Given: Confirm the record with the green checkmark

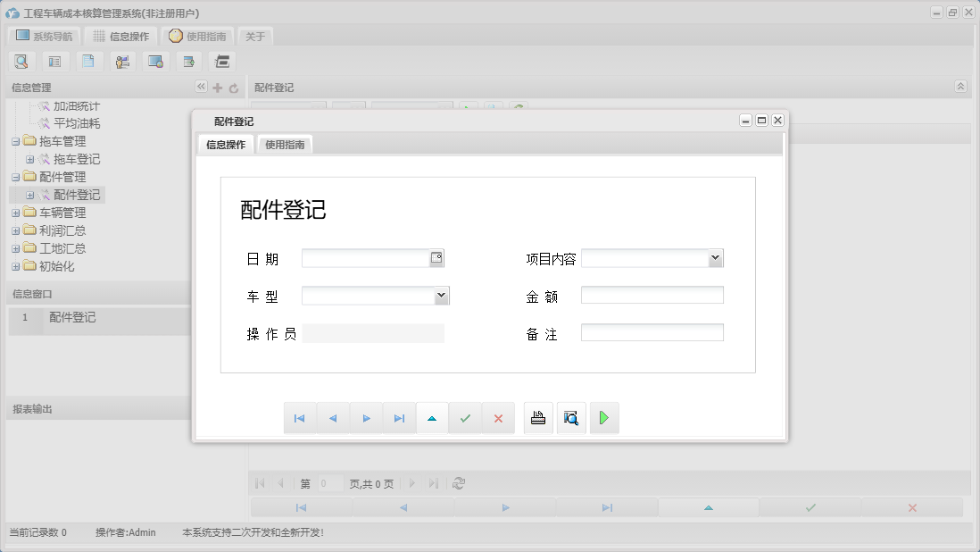Looking at the screenshot, I should pos(465,417).
